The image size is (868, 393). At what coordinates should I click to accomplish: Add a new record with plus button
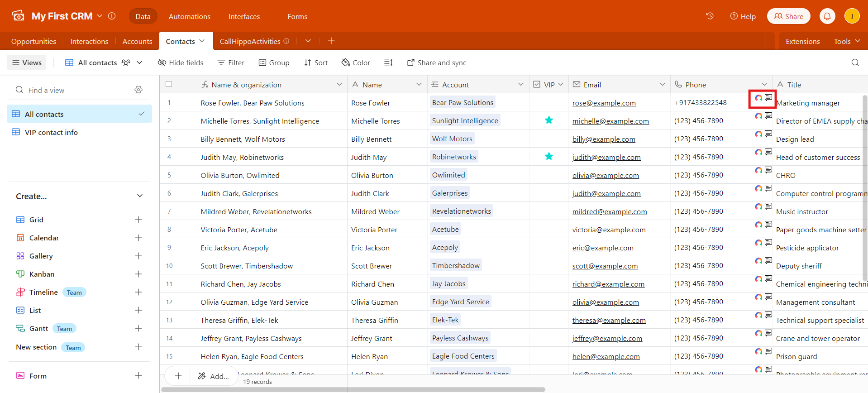[x=178, y=376]
